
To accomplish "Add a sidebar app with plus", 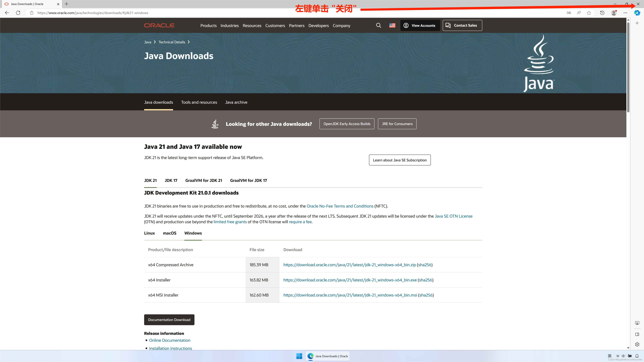I will [637, 23].
